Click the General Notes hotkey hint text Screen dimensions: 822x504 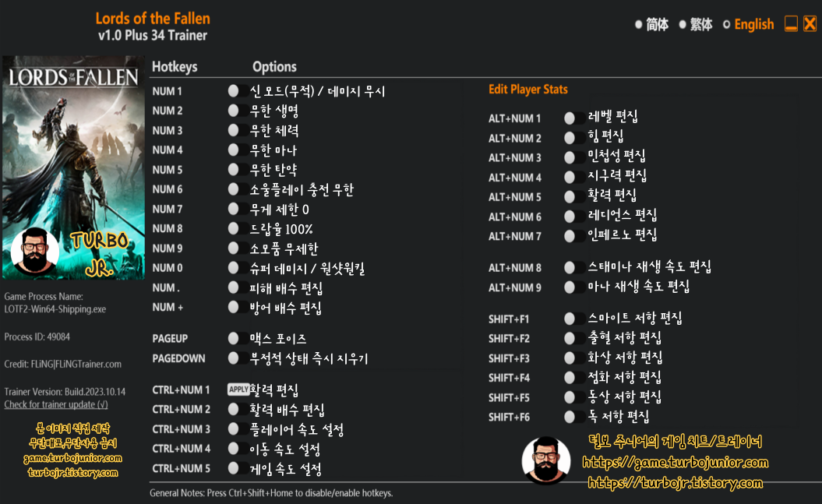(271, 493)
